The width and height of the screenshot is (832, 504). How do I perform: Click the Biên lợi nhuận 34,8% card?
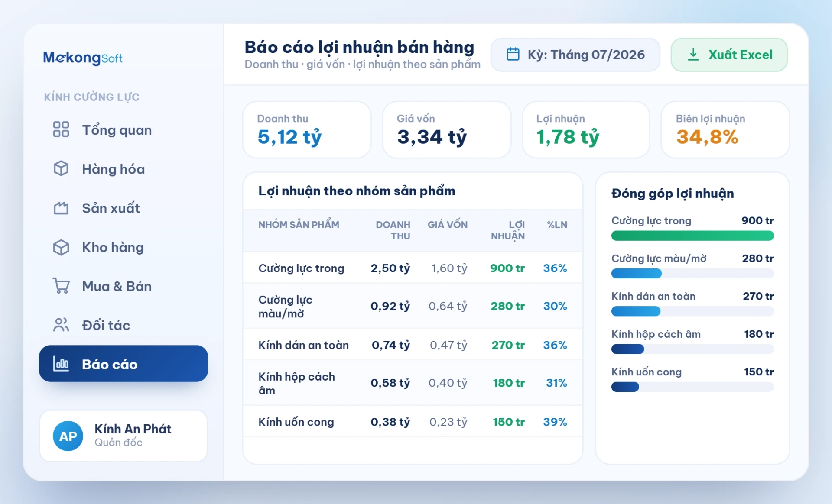725,130
